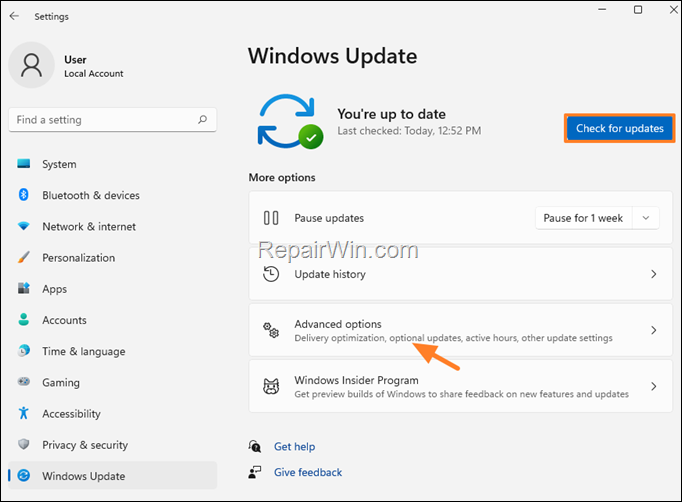This screenshot has height=502, width=682.
Task: Open Accessibility settings
Action: pos(112,413)
